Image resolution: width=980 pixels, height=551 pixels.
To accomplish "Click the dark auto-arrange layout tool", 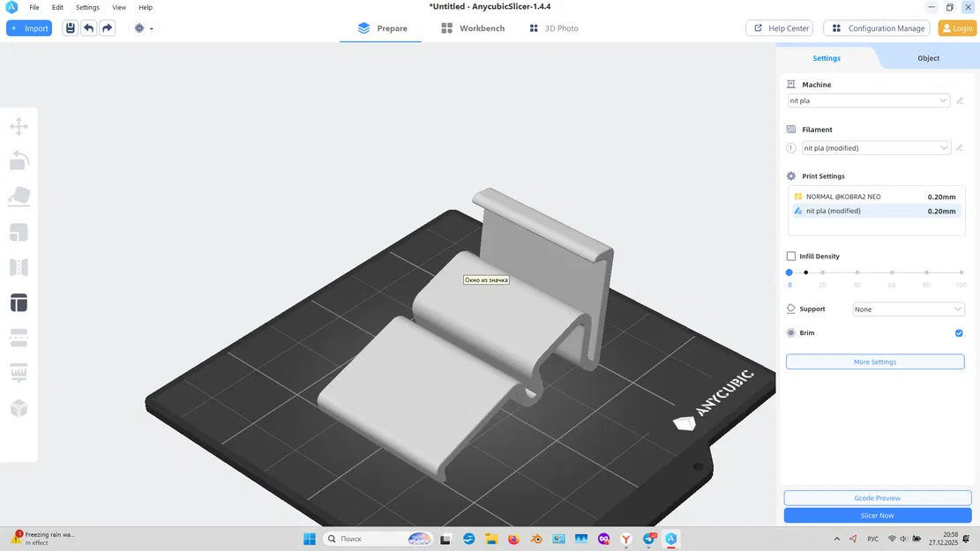I will click(x=19, y=303).
